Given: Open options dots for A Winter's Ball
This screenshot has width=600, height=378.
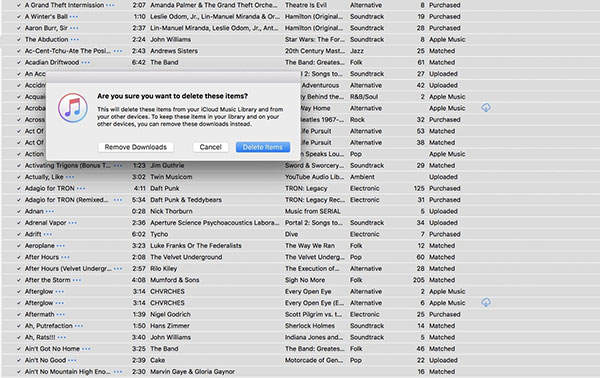Looking at the screenshot, I should [x=74, y=17].
